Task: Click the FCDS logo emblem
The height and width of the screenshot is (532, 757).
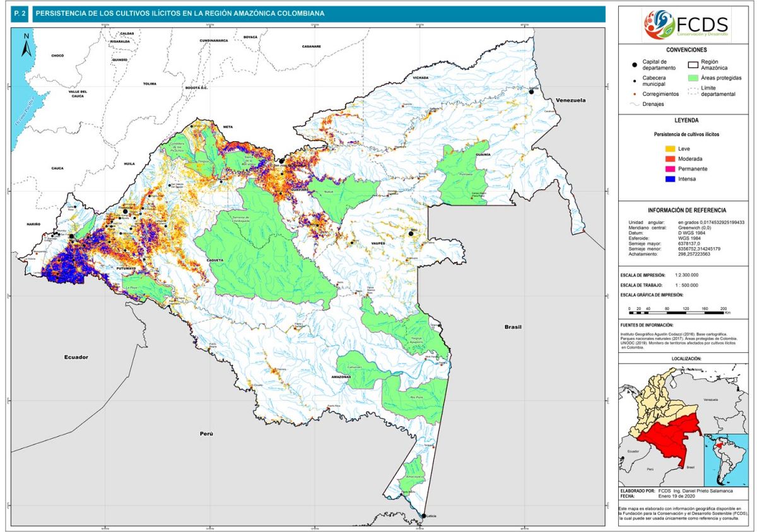Action: point(659,25)
